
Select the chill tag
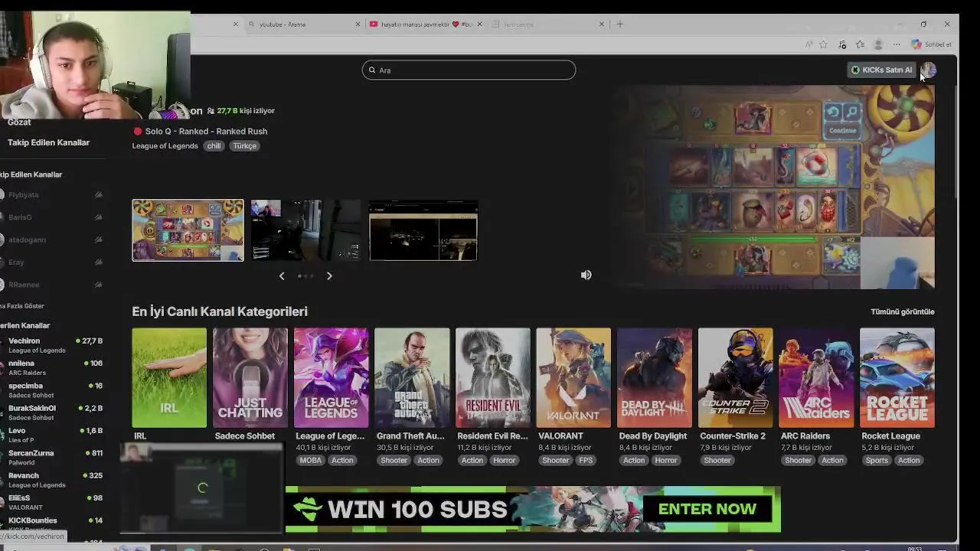(x=214, y=146)
